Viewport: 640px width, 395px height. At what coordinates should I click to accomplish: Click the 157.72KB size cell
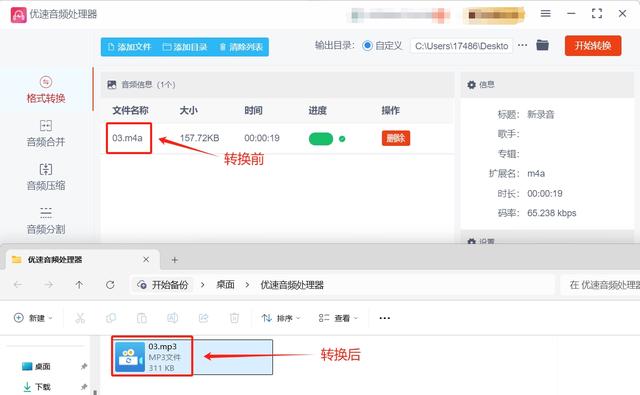199,138
